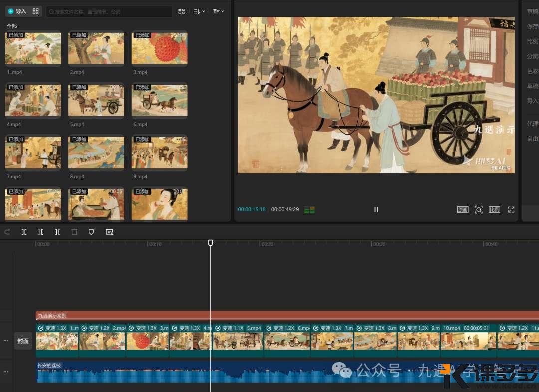539x392 pixels.
Task: Click the 比例 aspect ratio button
Action: click(x=494, y=210)
